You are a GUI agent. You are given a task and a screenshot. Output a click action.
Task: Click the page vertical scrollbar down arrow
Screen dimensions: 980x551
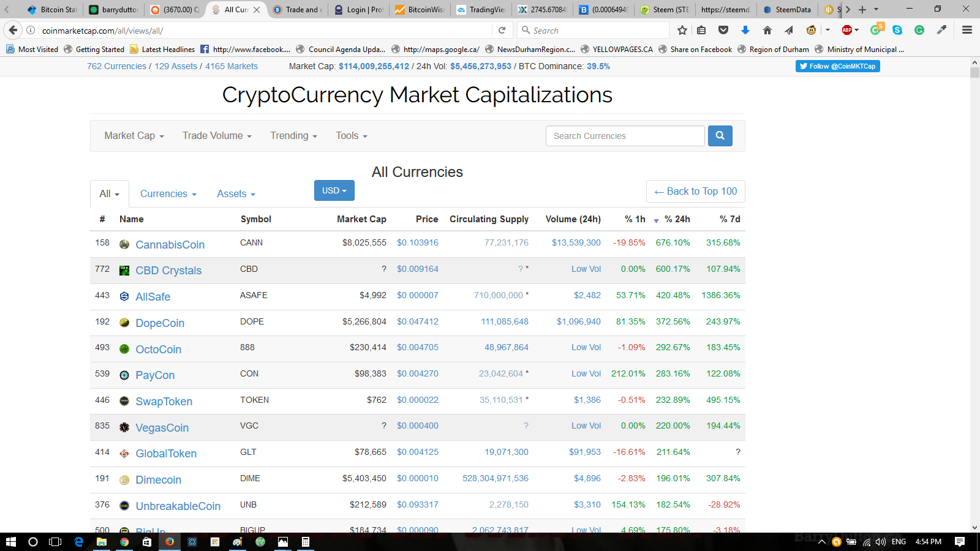pyautogui.click(x=974, y=527)
